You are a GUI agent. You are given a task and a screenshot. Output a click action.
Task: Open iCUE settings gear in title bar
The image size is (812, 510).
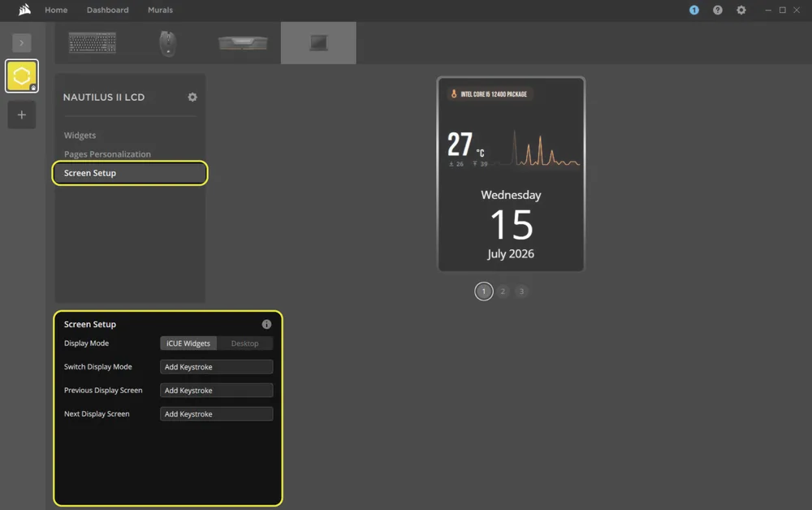(x=741, y=10)
